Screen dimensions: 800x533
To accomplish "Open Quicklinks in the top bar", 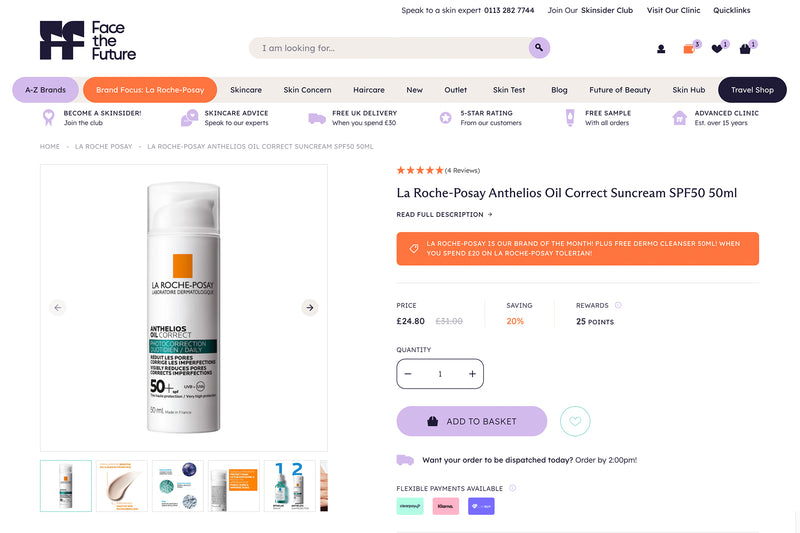I will point(732,10).
